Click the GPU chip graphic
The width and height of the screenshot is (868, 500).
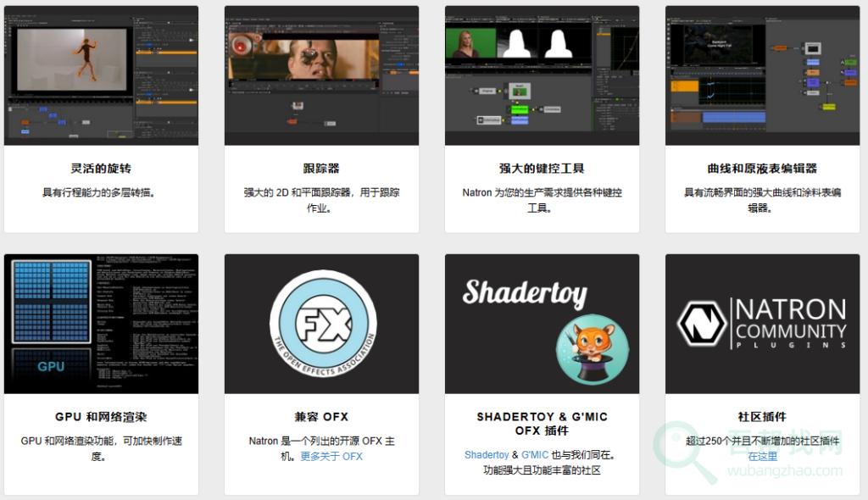click(50, 324)
